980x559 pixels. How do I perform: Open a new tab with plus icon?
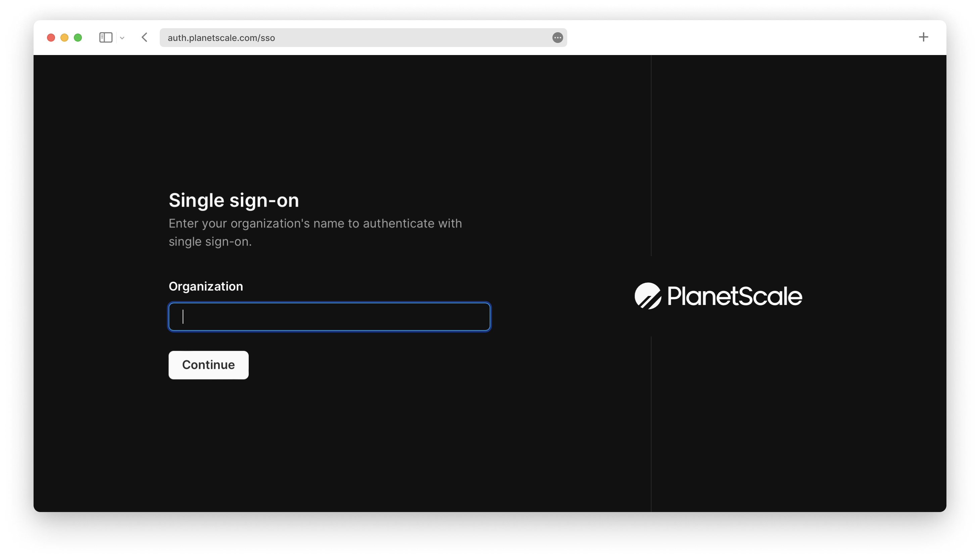point(923,37)
